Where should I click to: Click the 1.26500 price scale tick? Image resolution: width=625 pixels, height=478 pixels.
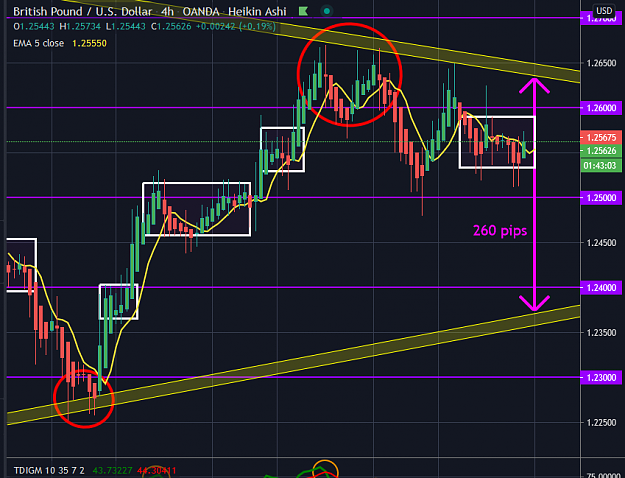(x=601, y=63)
